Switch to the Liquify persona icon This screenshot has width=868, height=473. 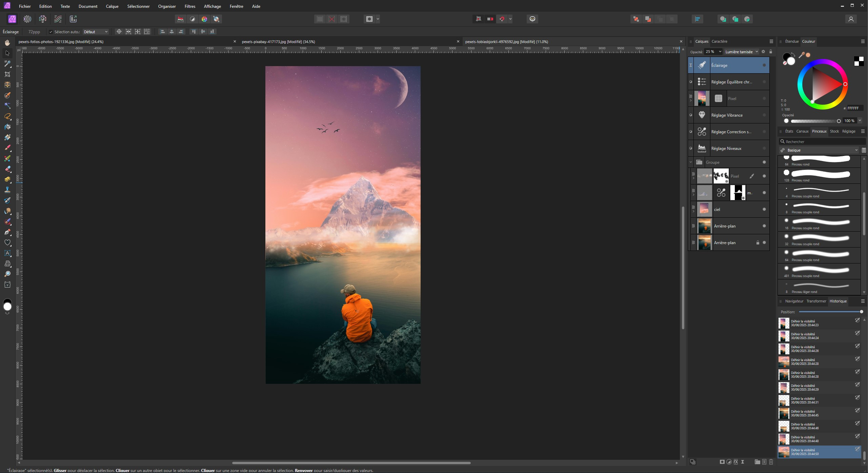[27, 19]
